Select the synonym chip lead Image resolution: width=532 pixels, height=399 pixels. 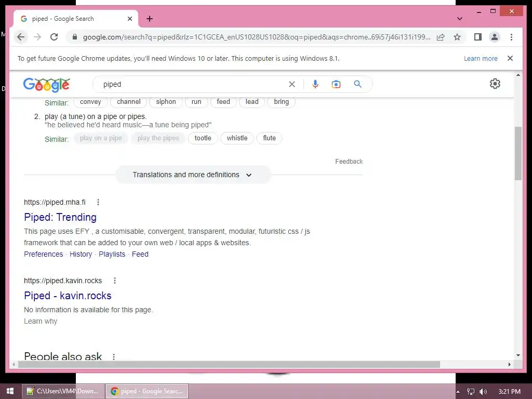pyautogui.click(x=252, y=102)
